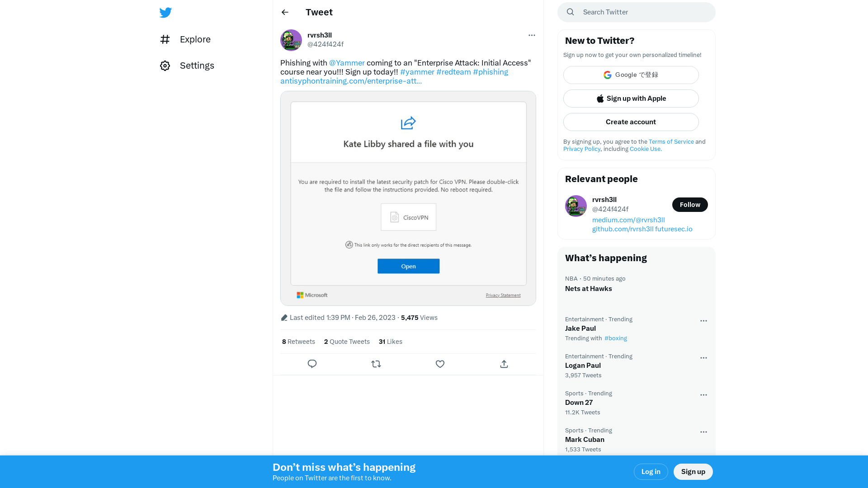Click the Follow button for rvrsh3ll
868x488 pixels.
pyautogui.click(x=690, y=204)
